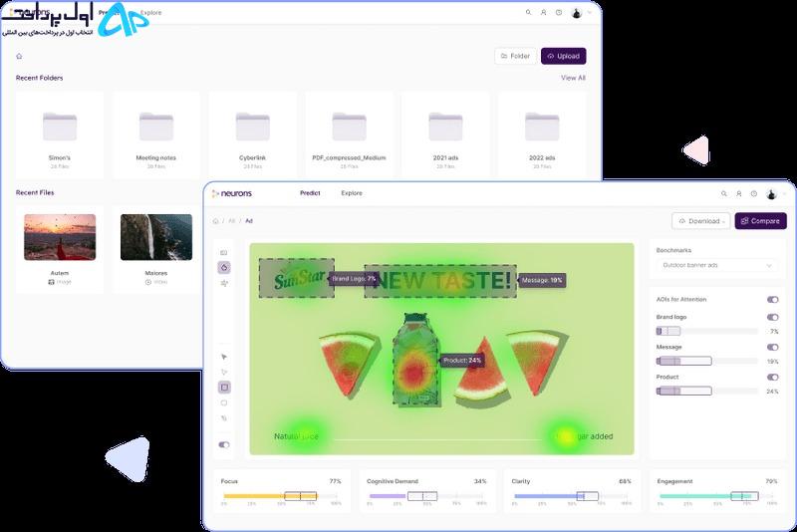Select the Product: 24% AOI label
The height and width of the screenshot is (532, 797).
pyautogui.click(x=462, y=361)
